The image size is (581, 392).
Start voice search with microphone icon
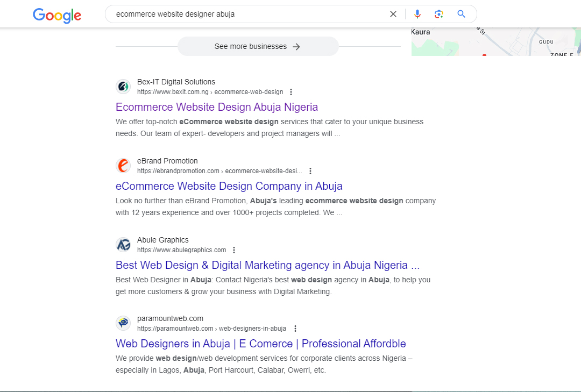pyautogui.click(x=417, y=14)
